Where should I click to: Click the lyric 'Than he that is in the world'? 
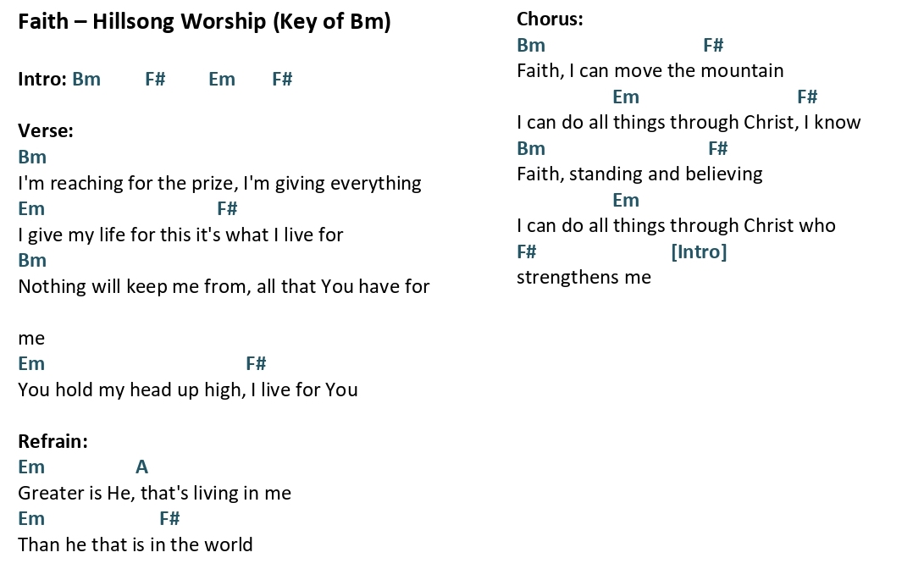pos(135,544)
